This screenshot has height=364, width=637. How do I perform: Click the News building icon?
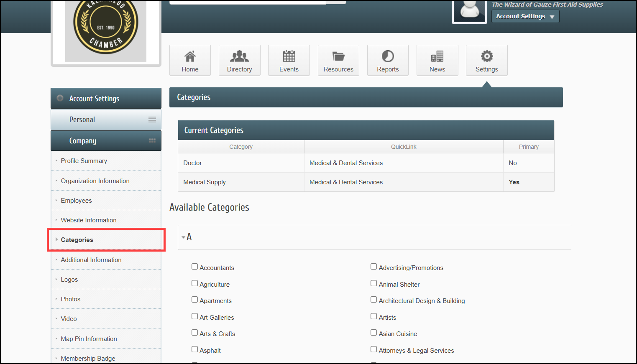pyautogui.click(x=437, y=56)
